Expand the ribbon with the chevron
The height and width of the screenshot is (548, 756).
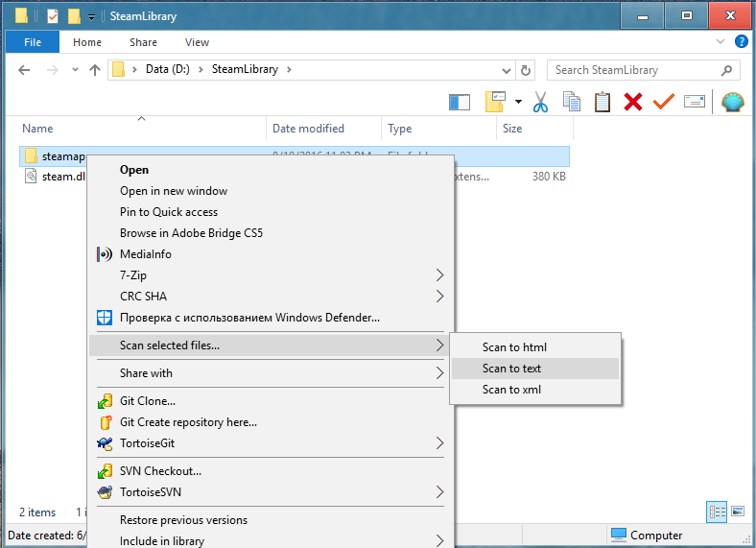721,41
